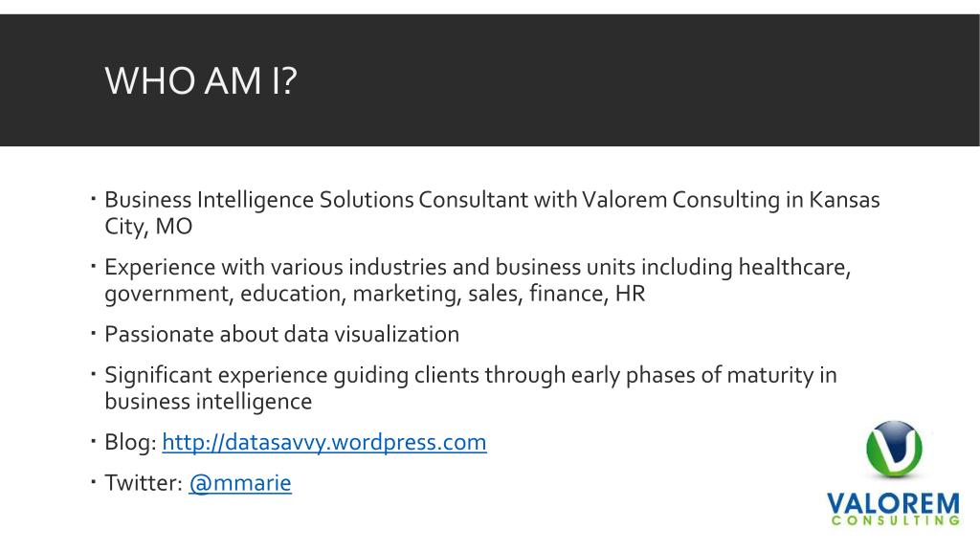Select the WHO AM I? slide title
Screen dimensions: 980x551
click(201, 80)
